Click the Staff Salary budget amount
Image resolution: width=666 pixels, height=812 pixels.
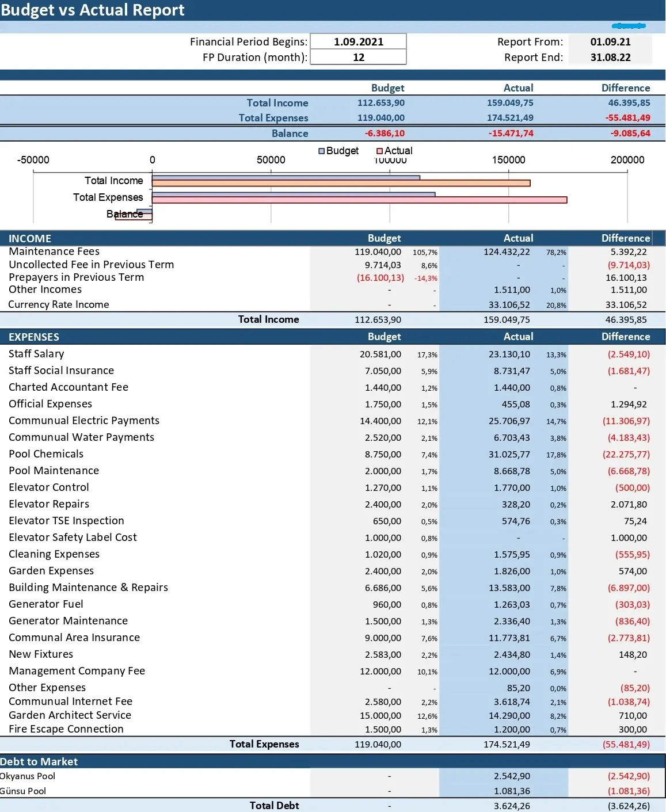coord(380,354)
